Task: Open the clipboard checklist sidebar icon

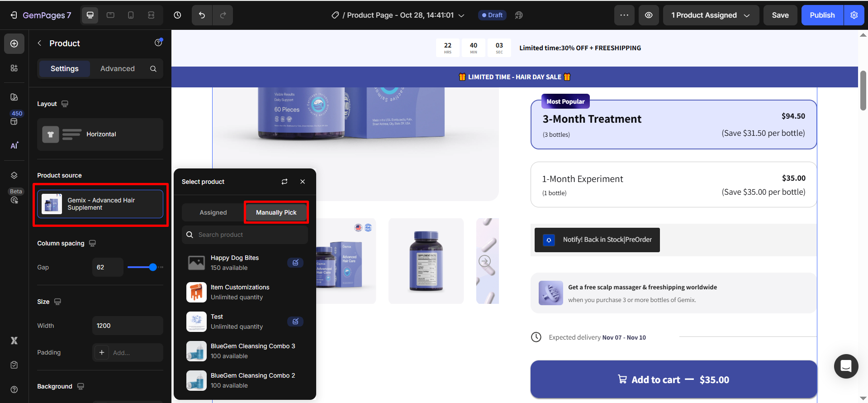Action: [14, 365]
